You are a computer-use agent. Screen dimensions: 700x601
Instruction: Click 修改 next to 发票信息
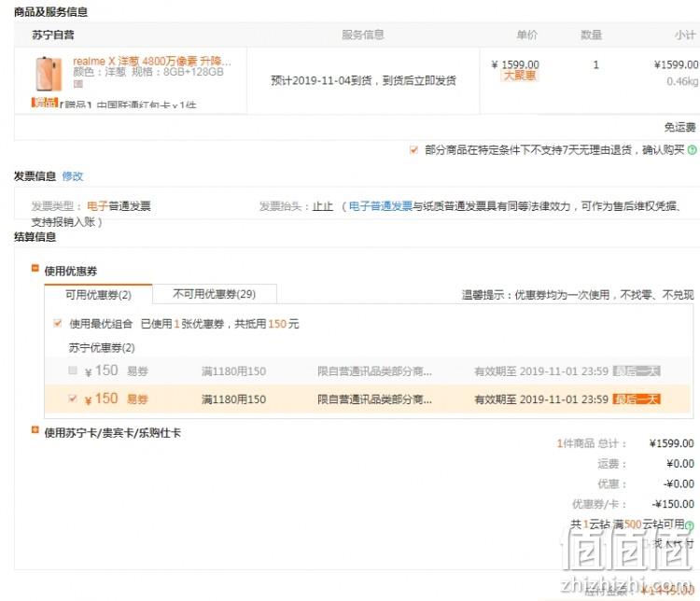pyautogui.click(x=72, y=176)
